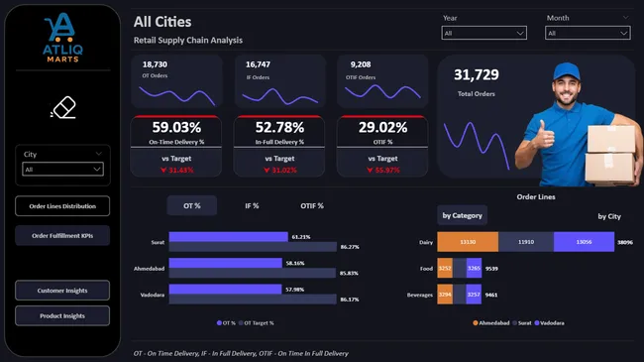Click the Beverages total 9461 value
This screenshot has height=362, width=644.
click(x=491, y=295)
